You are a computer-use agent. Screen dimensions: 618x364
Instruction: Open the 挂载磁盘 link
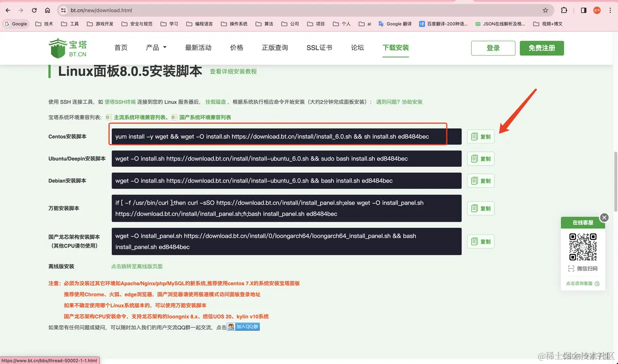tap(215, 102)
